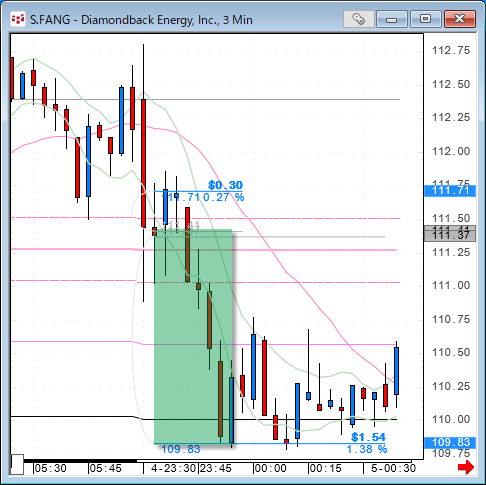The image size is (486, 485).
Task: Click the 111.25 price axis label
Action: pyautogui.click(x=451, y=252)
